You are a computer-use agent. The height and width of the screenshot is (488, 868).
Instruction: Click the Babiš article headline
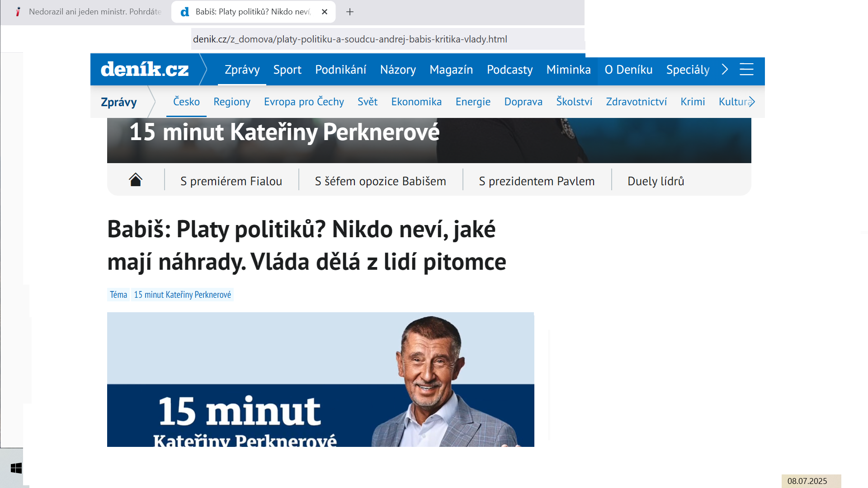click(307, 245)
